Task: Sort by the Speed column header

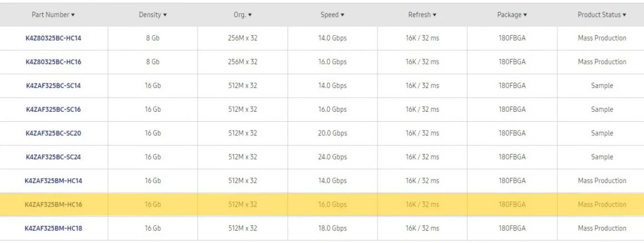Action: click(x=332, y=15)
